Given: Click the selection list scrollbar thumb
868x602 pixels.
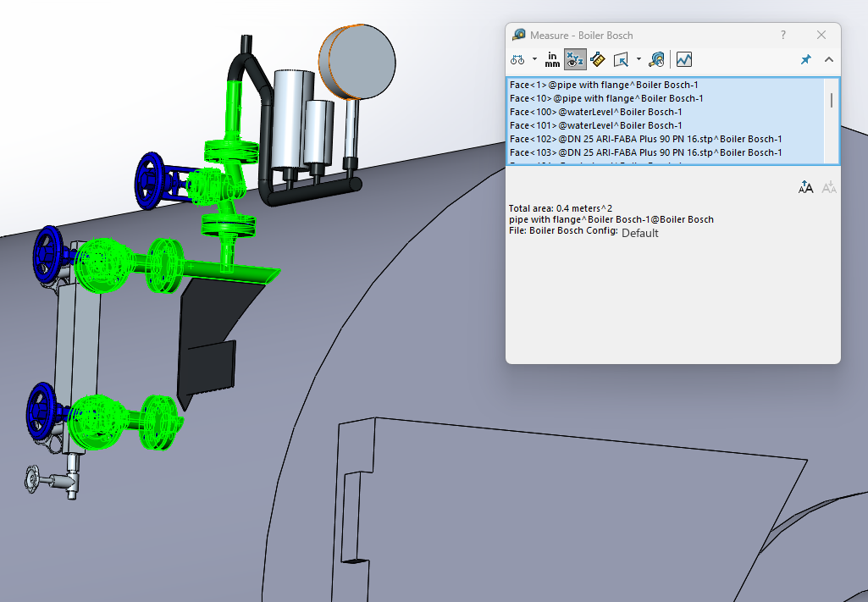Looking at the screenshot, I should [832, 100].
